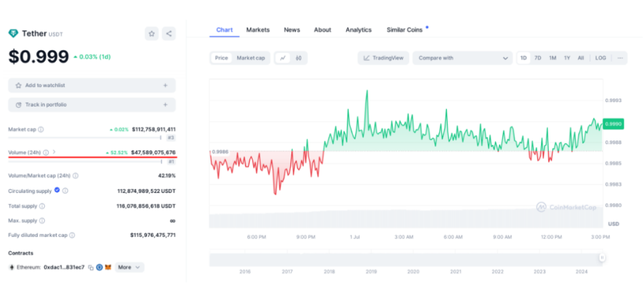Show info for Fully diluted market cap
This screenshot has width=644, height=291.
(x=72, y=236)
